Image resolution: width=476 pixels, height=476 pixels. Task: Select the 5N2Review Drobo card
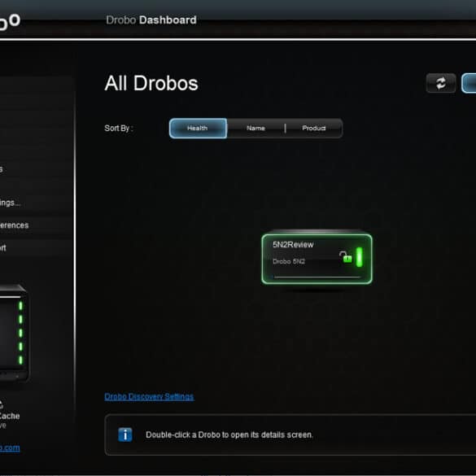click(317, 259)
